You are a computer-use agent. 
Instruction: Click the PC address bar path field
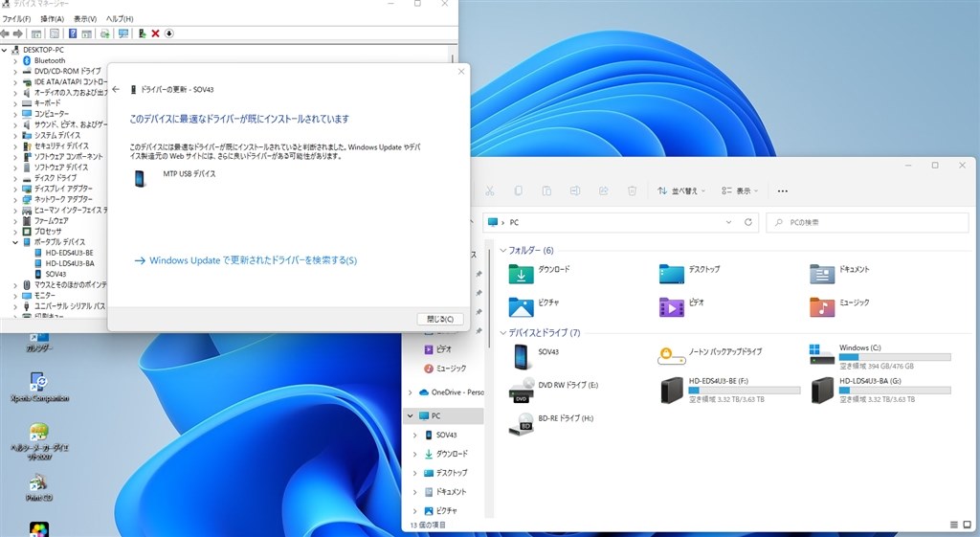pos(620,222)
